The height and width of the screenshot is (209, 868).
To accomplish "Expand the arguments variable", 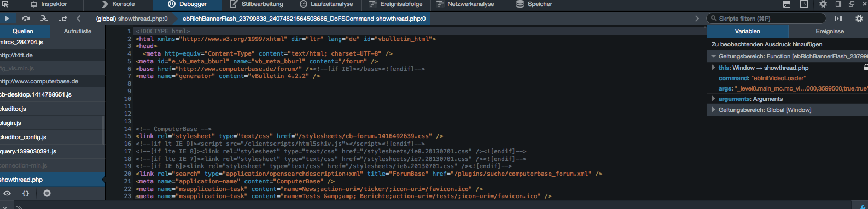I will pos(713,99).
